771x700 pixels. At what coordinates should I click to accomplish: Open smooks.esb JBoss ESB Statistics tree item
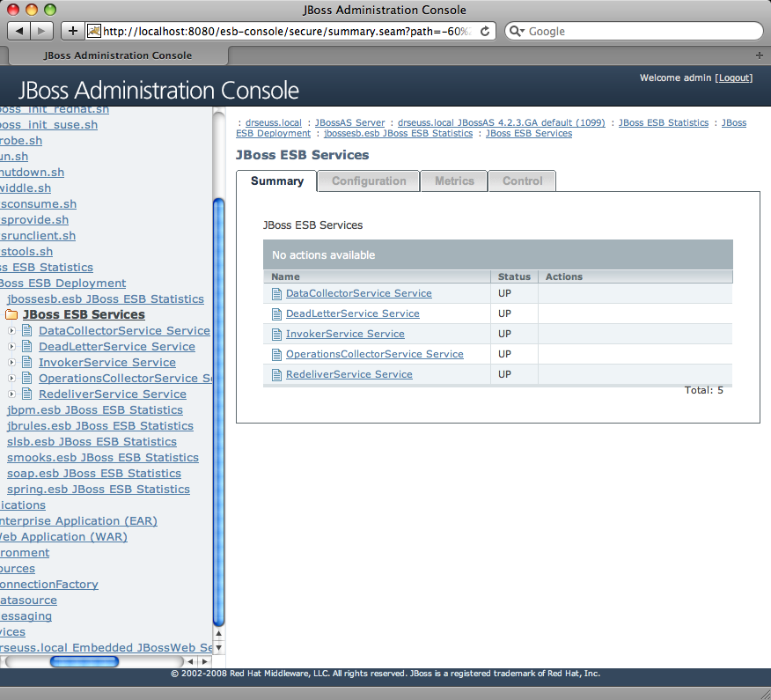pos(103,457)
